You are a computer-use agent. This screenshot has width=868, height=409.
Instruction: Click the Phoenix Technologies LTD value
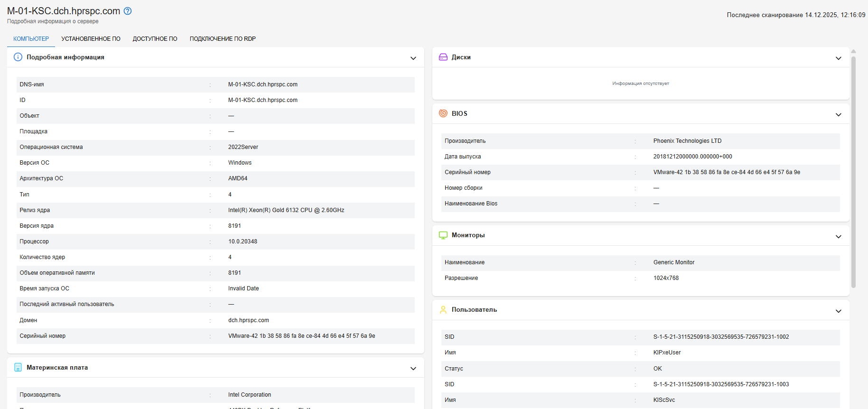687,141
